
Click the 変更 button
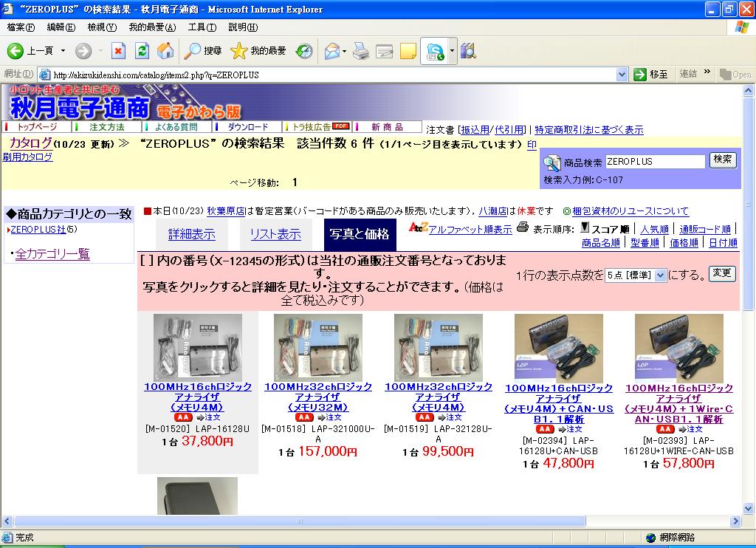coord(722,273)
